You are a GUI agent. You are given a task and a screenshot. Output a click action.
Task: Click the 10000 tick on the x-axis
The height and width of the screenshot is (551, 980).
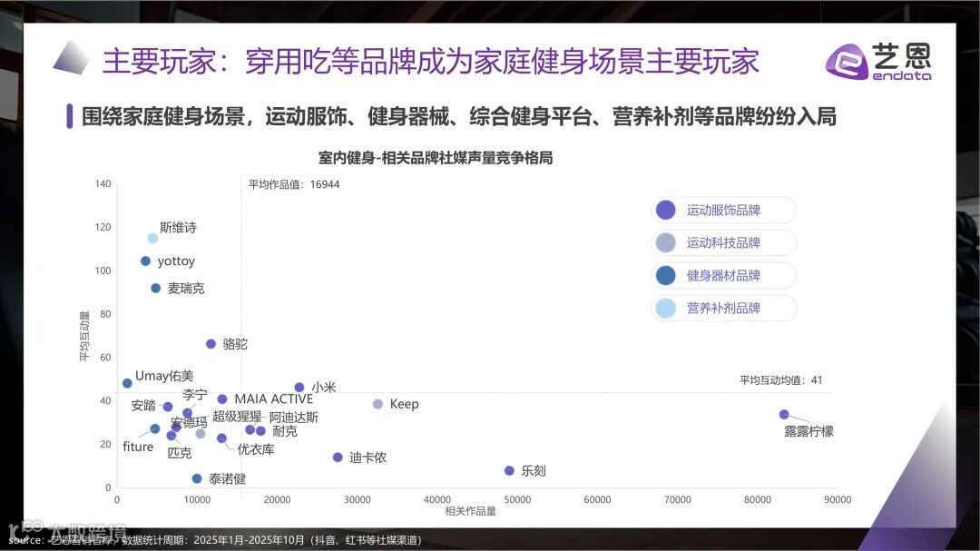(x=197, y=500)
